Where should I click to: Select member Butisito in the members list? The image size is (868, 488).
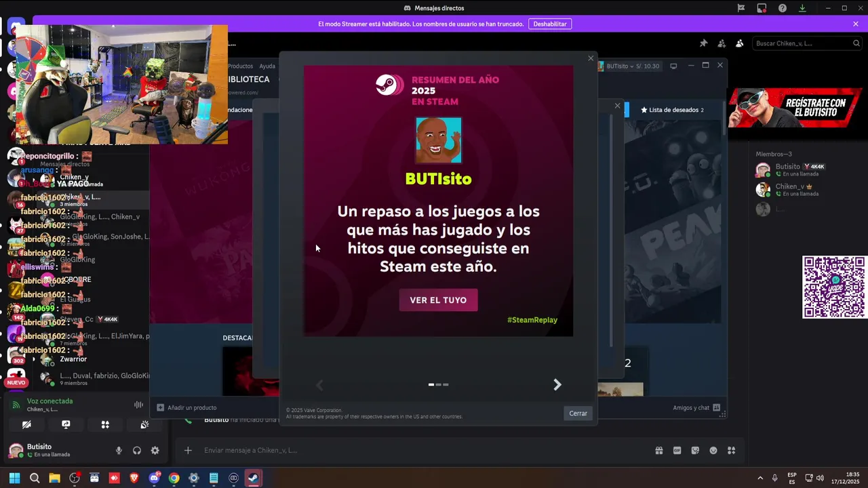(800, 169)
